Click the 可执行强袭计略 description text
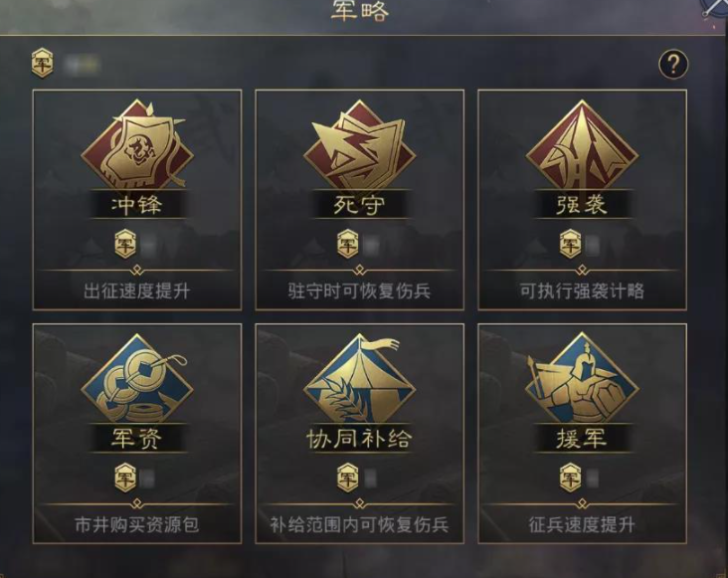The height and width of the screenshot is (578, 728). click(x=582, y=291)
